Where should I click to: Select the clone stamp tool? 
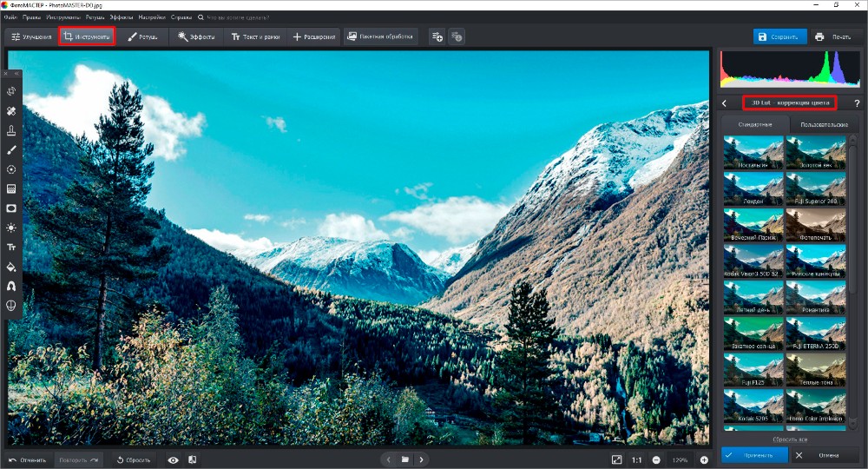(x=11, y=130)
